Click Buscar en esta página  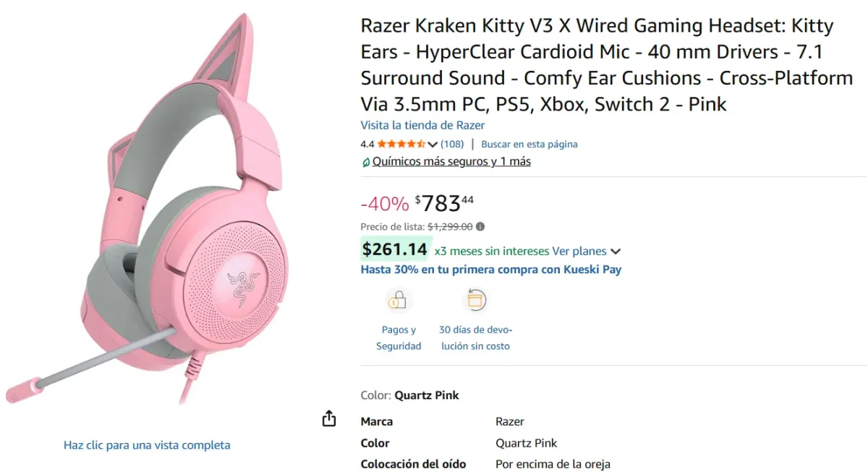tap(529, 144)
